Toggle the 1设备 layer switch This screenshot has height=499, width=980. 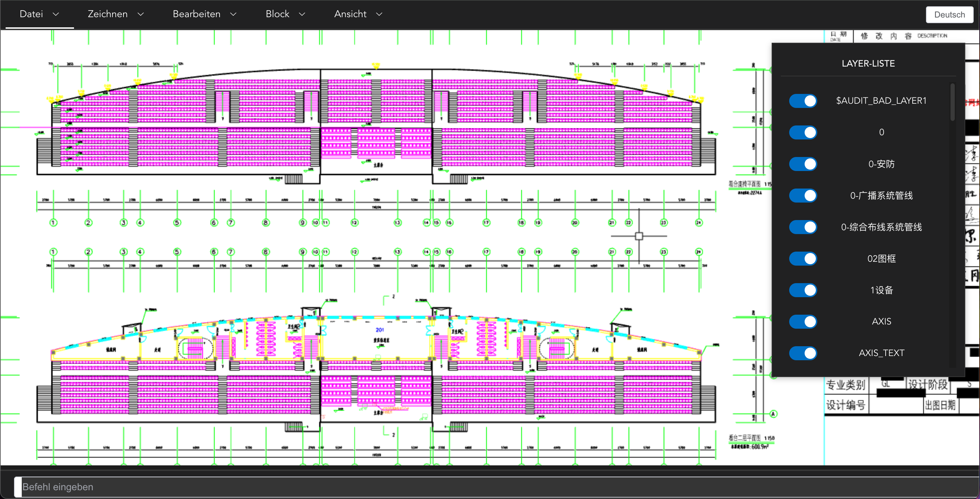point(803,290)
